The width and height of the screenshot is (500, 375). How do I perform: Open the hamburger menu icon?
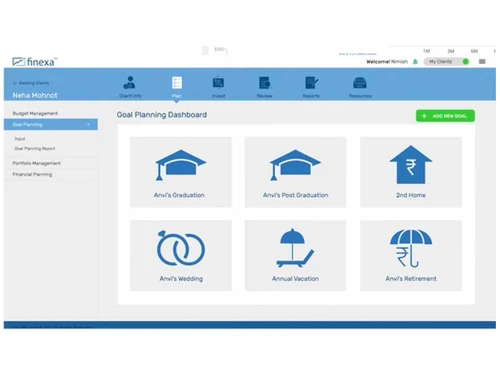point(482,62)
